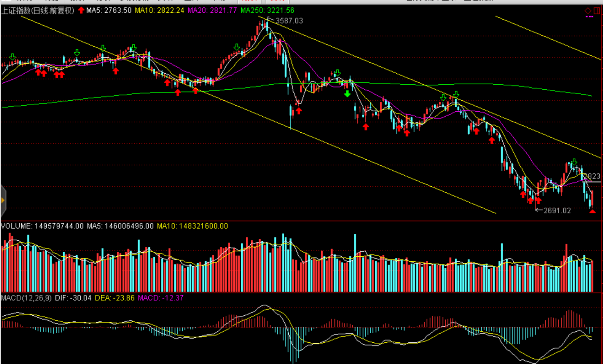The height and width of the screenshot is (364, 603).
Task: Click the red triangle marker under latest candle
Action: (592, 211)
